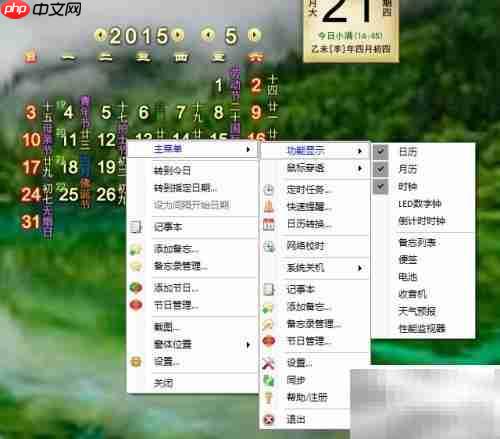Viewport: 500px width, 439px height.
Task: Enable the 性能监视器 performance monitor option
Action: coord(422,329)
